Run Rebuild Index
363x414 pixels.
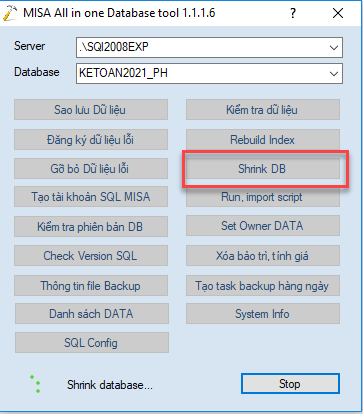pos(263,140)
